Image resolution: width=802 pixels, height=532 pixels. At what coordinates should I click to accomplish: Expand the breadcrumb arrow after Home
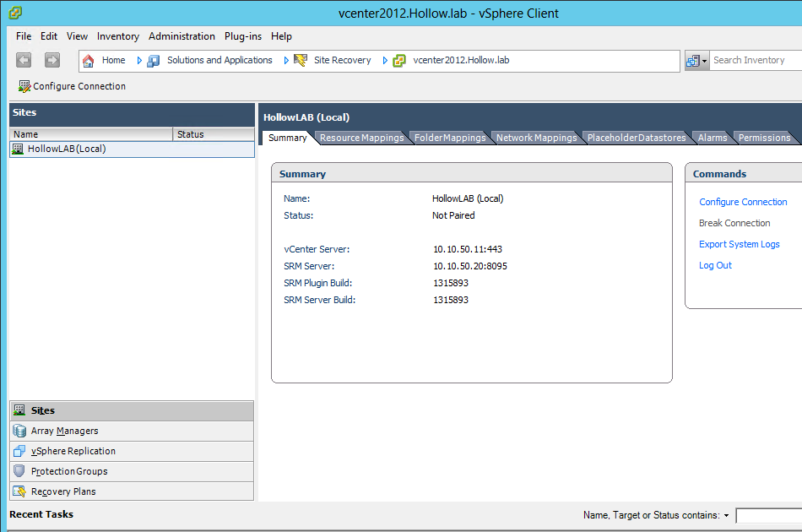click(139, 60)
